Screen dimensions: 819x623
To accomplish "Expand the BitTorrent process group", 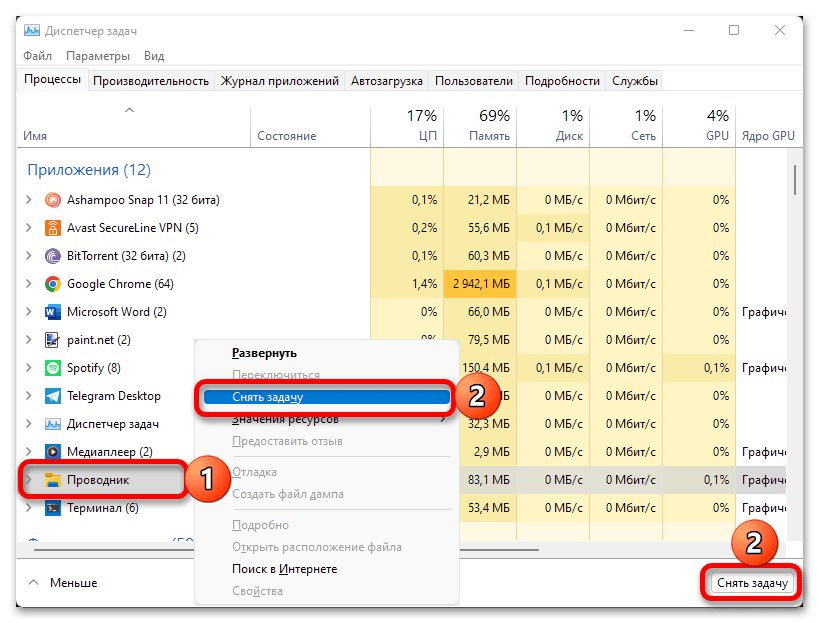I will tap(29, 256).
